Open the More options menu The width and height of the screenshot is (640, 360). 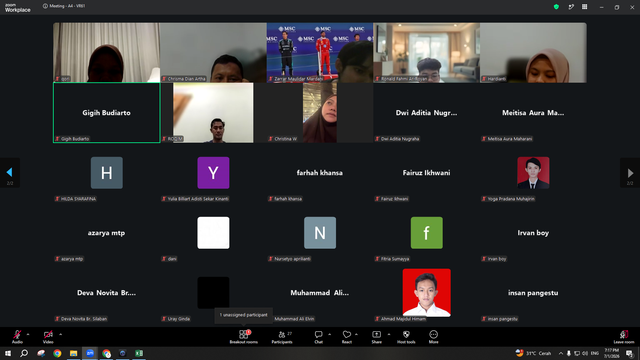point(433,337)
